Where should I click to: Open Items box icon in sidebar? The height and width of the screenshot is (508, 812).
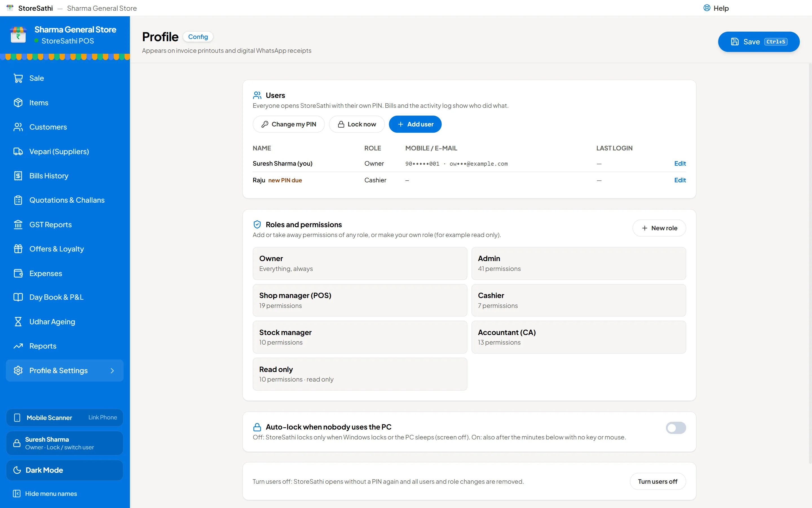(x=18, y=103)
